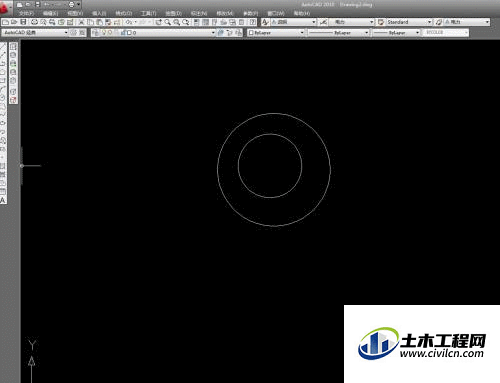Viewport: 500px width, 383px height.
Task: Open the 窗口(W) menu
Action: [276, 13]
